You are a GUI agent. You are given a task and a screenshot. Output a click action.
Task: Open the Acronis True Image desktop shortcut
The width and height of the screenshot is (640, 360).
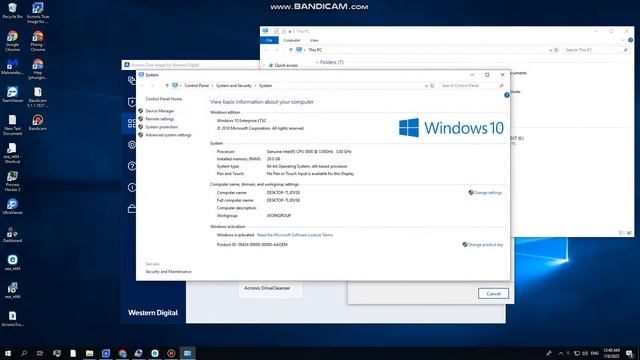(x=38, y=12)
